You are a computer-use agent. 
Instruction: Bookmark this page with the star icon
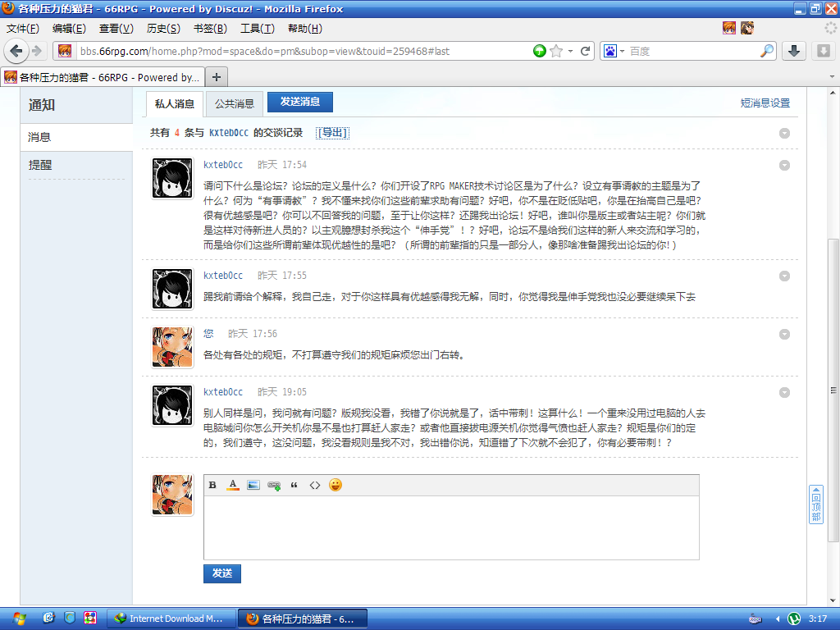point(557,51)
